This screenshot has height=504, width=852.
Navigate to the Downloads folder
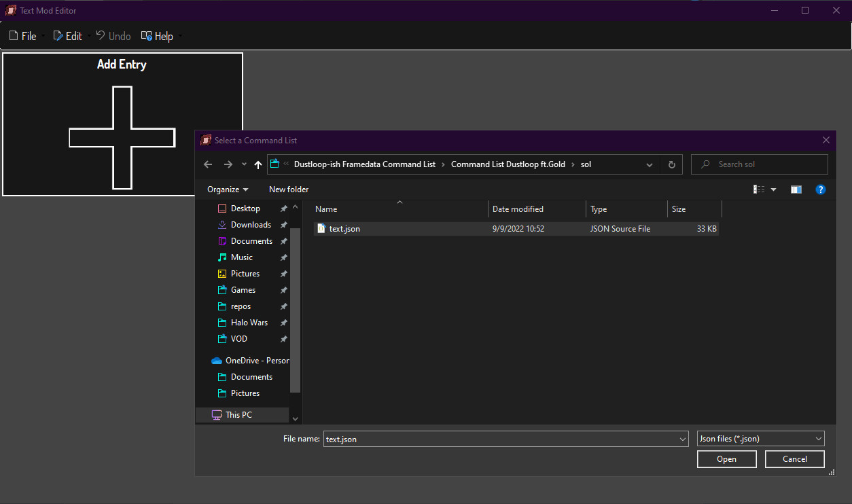[x=251, y=224]
